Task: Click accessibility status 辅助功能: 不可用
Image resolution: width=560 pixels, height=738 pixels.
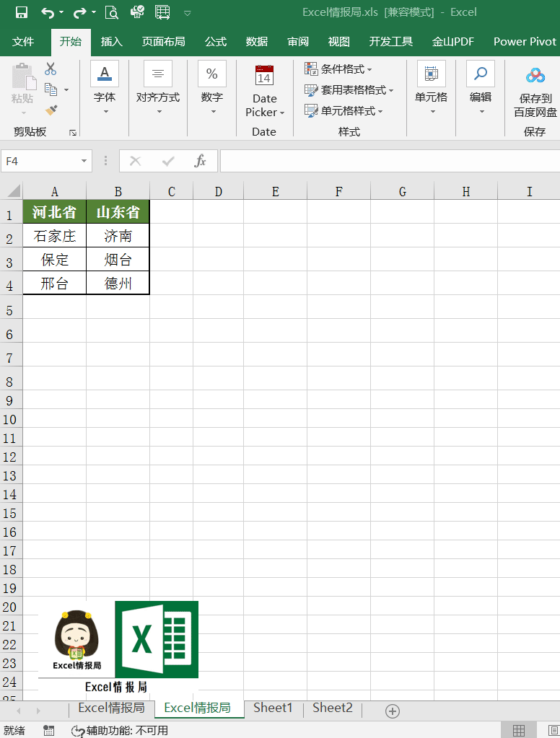Action: (120, 731)
